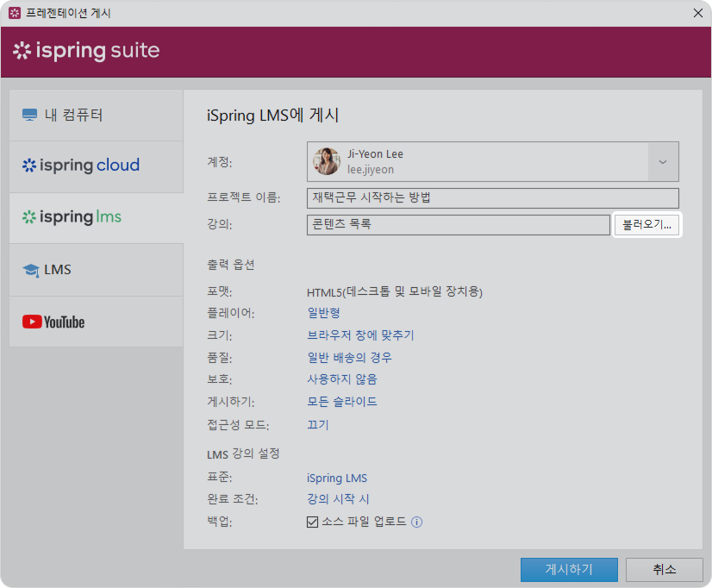Toggle the 소스 파일 업로드 checkbox

pos(313,522)
